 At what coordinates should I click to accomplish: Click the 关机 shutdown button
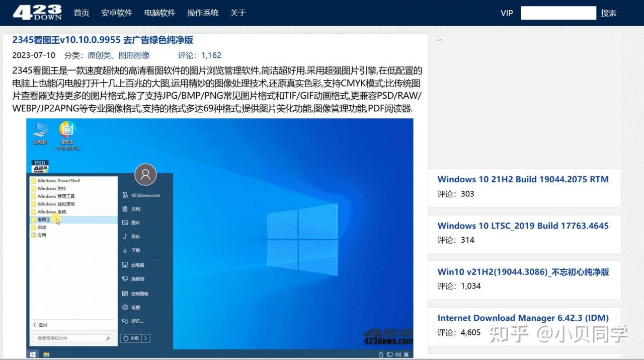tap(131, 338)
